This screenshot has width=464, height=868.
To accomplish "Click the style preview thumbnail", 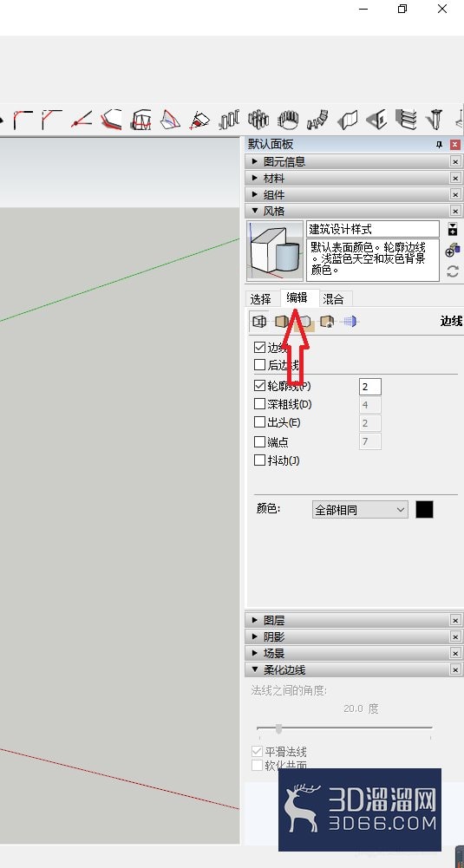I will click(x=275, y=251).
